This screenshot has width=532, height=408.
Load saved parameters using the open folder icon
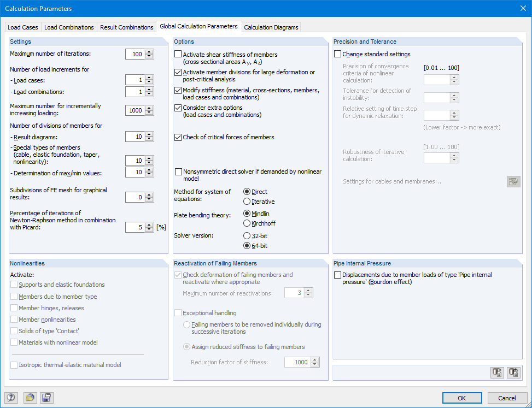coord(30,398)
